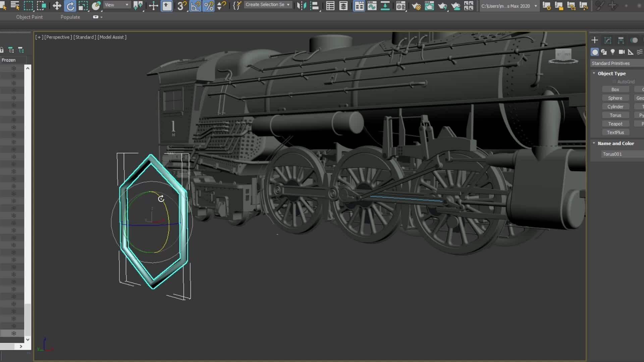Activate the Select and Scale tool
Screen dimensions: 644x362
click(84, 6)
